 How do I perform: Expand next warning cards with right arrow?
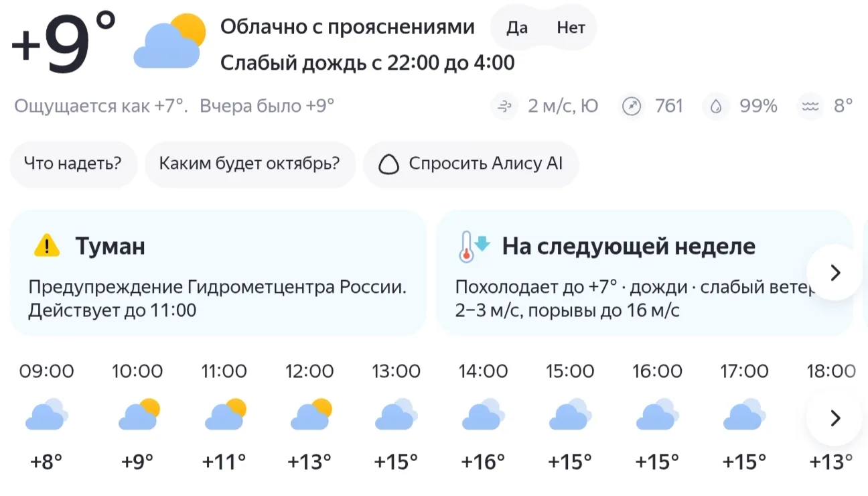coord(835,273)
